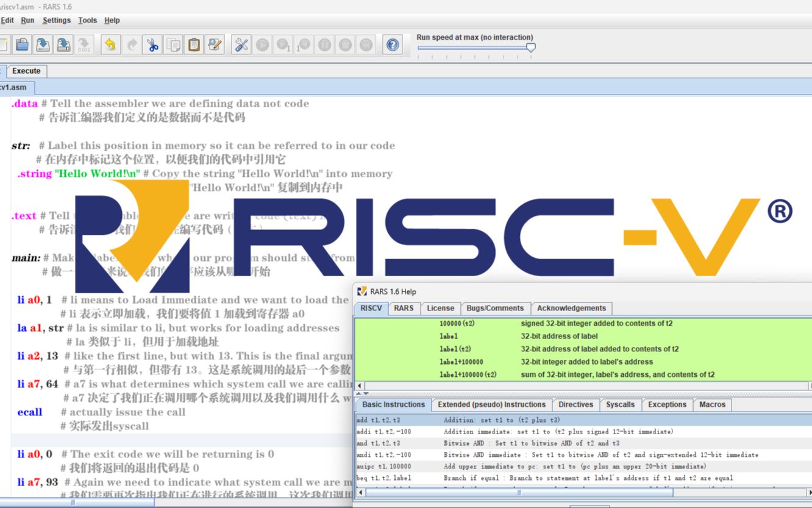
Task: Click the Backstep icon
Action: pyautogui.click(x=304, y=45)
